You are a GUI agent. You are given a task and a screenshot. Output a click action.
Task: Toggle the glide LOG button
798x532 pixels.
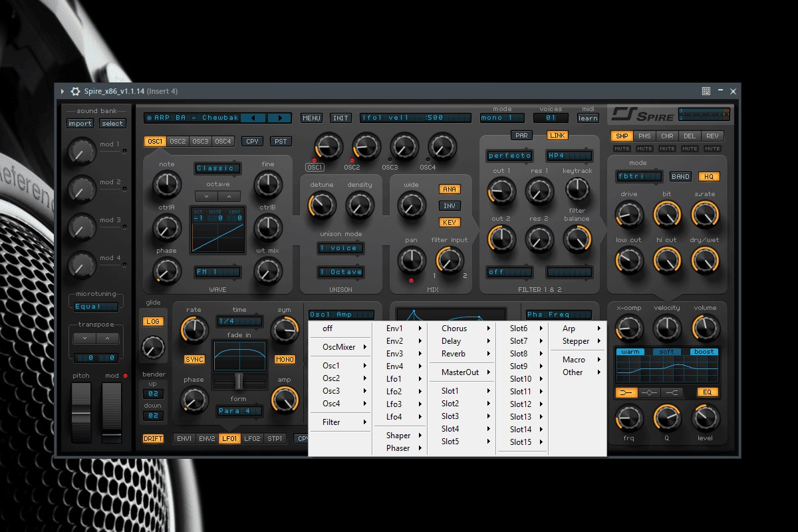(x=153, y=322)
